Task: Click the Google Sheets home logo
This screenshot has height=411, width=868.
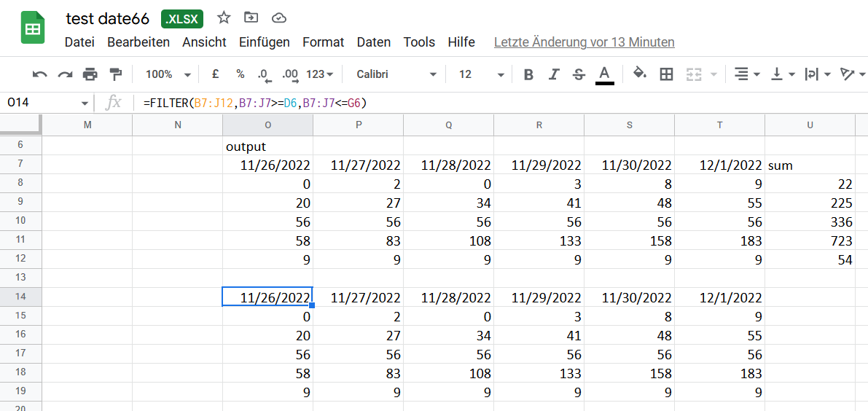Action: pyautogui.click(x=33, y=28)
